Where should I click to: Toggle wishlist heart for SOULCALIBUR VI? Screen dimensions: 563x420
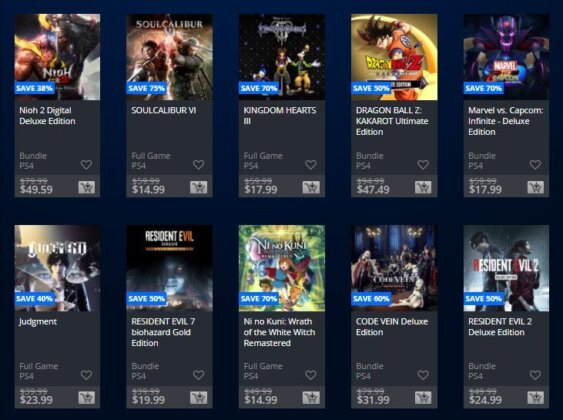(199, 165)
